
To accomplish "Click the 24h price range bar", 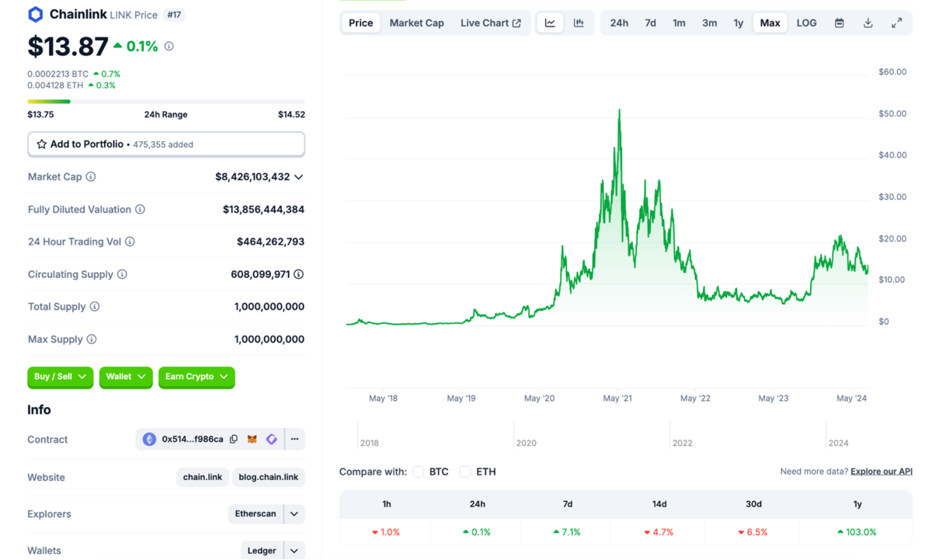I will point(165,101).
